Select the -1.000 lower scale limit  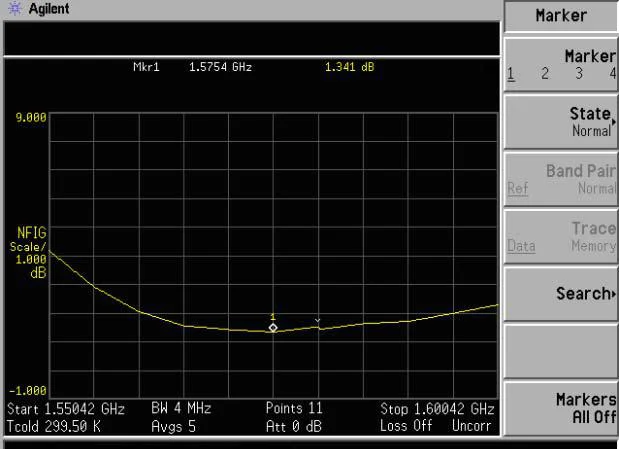click(28, 391)
